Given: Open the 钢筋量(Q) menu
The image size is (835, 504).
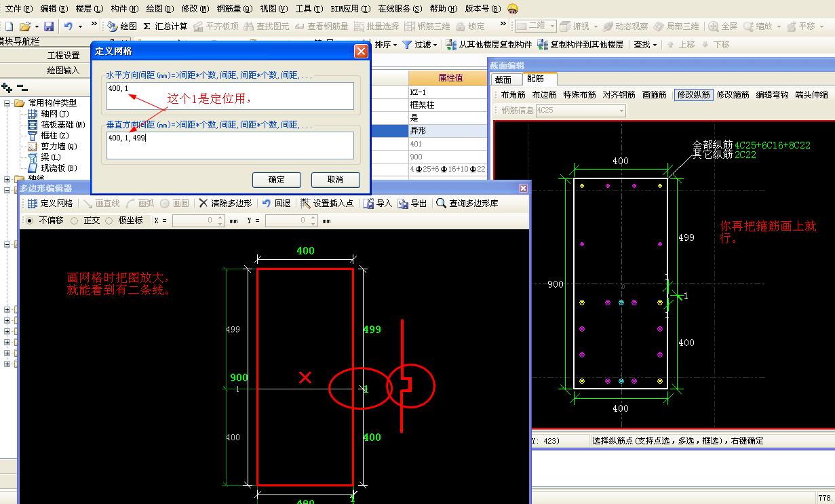Looking at the screenshot, I should click(x=235, y=9).
